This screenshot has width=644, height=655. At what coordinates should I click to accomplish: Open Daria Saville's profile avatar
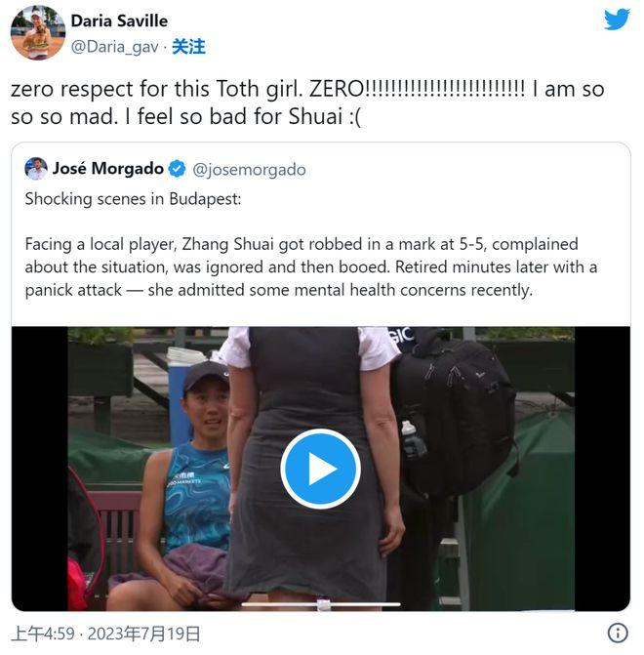[x=38, y=32]
